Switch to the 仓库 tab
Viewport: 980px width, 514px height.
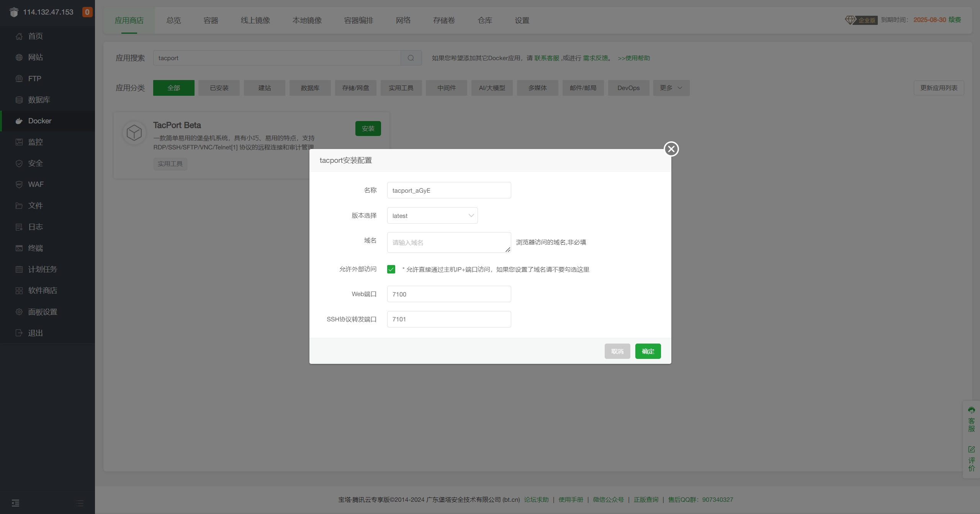[x=485, y=20]
